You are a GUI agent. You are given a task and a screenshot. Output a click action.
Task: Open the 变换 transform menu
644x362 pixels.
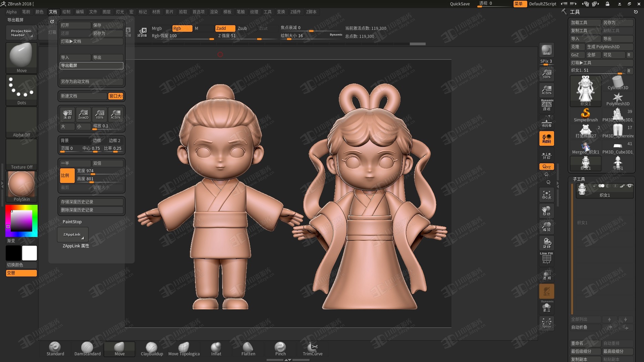tap(281, 12)
